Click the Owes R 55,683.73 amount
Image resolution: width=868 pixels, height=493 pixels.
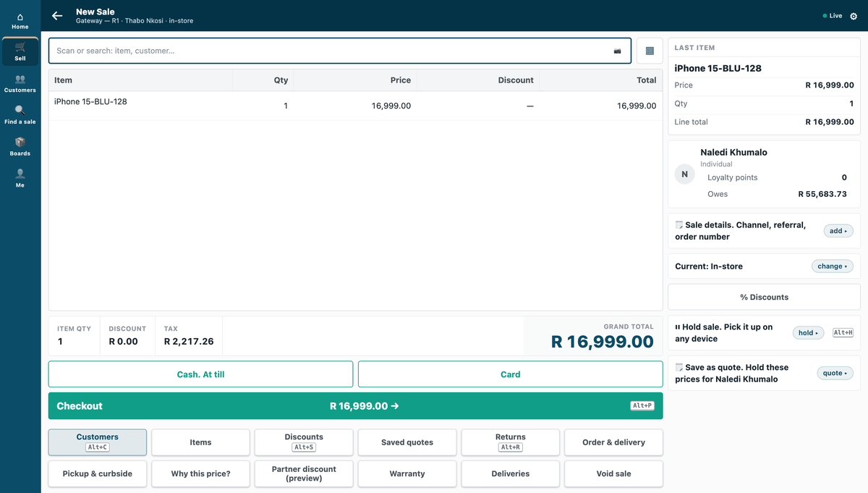[x=822, y=194]
